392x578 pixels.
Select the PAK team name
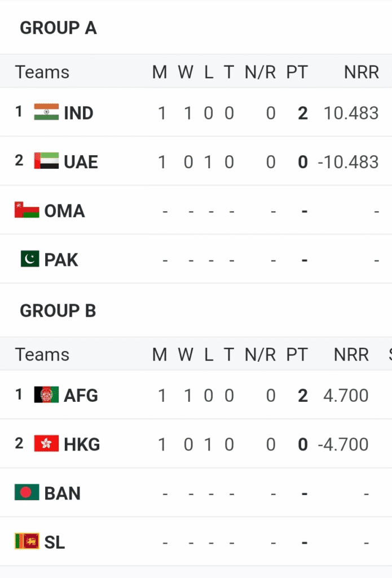point(61,260)
